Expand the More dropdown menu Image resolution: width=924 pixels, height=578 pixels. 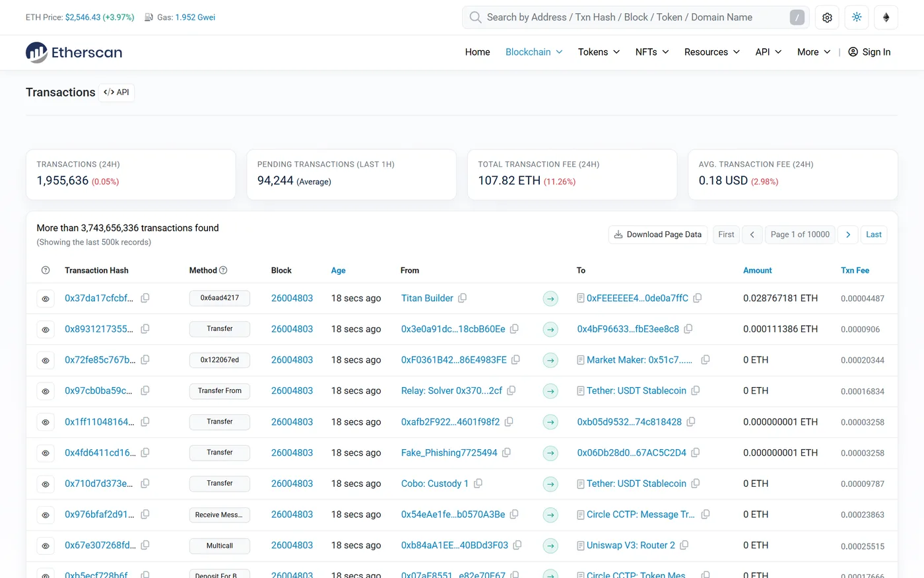tap(814, 52)
